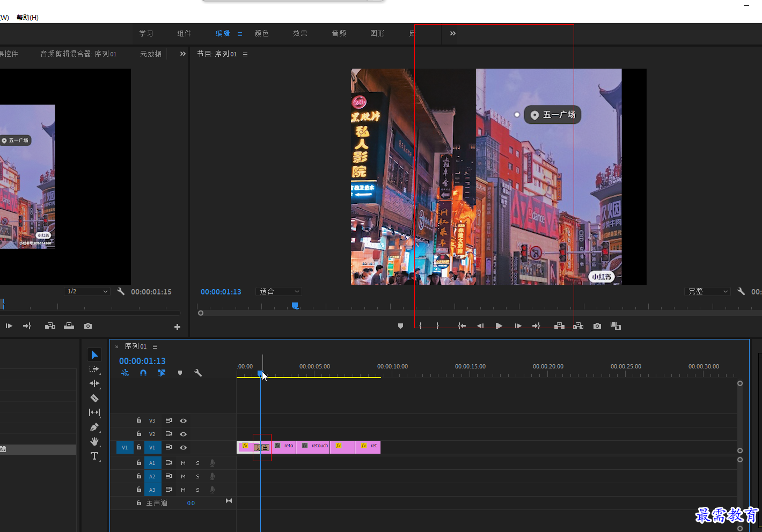This screenshot has width=762, height=532.
Task: Play the sequence in Program monitor
Action: [x=499, y=326]
